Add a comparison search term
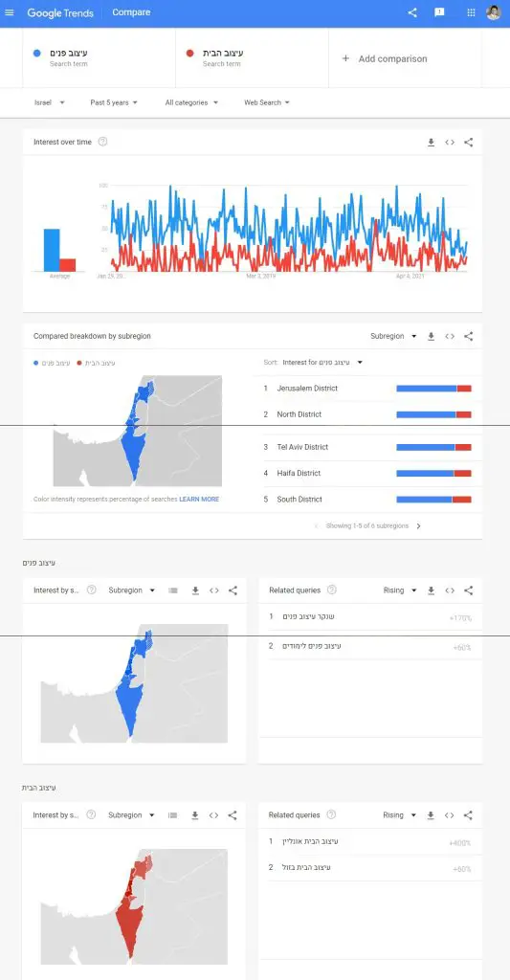The width and height of the screenshot is (510, 980). coord(385,58)
